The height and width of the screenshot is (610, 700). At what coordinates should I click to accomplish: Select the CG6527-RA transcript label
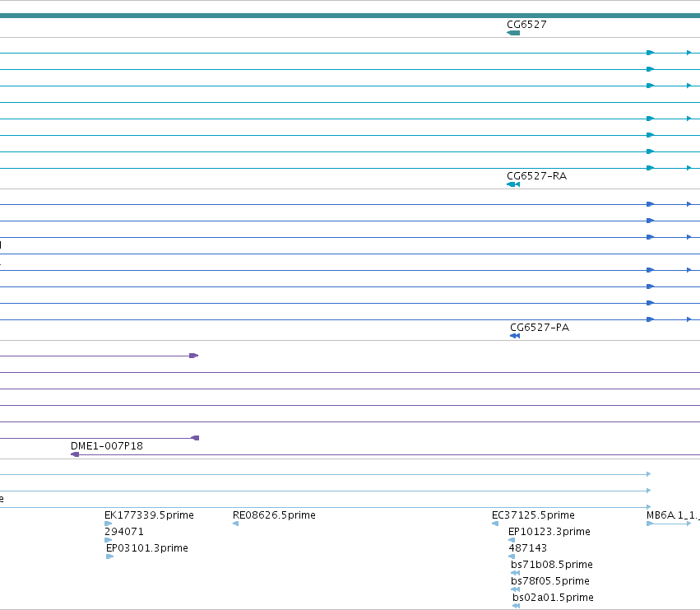(536, 176)
